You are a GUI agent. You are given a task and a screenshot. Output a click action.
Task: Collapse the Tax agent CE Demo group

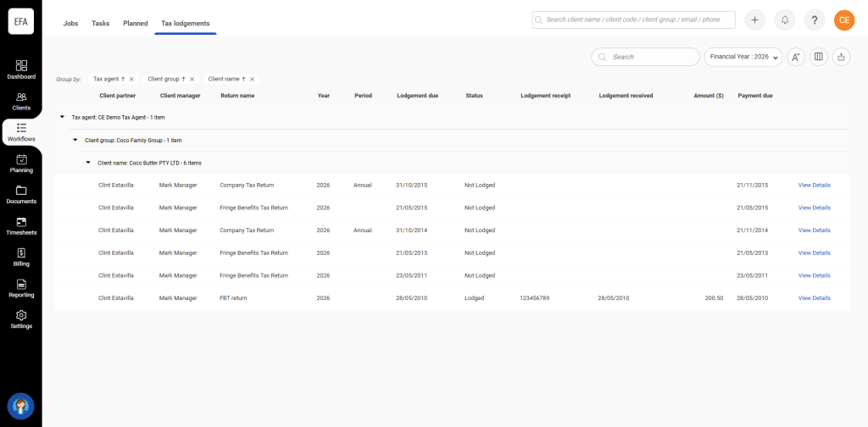click(62, 117)
